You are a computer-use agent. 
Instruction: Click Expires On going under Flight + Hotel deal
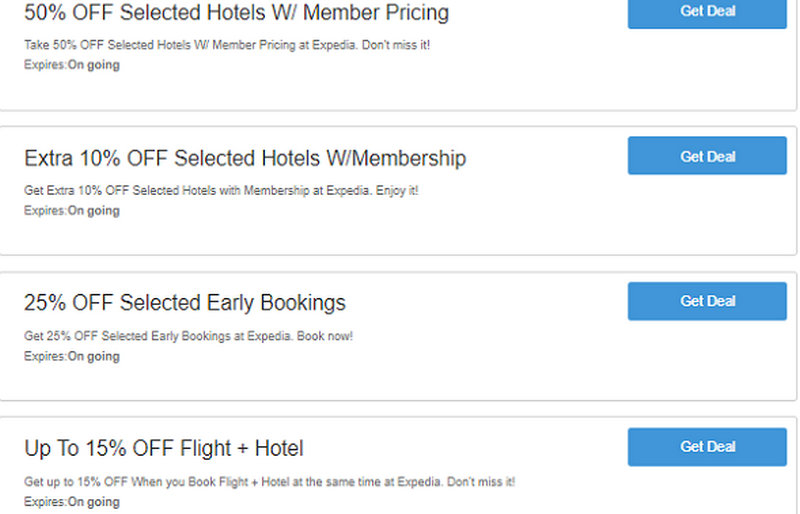click(x=72, y=502)
